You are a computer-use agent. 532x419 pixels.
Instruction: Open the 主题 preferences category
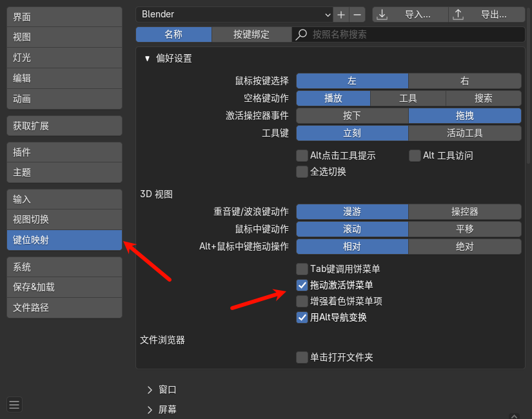[64, 172]
